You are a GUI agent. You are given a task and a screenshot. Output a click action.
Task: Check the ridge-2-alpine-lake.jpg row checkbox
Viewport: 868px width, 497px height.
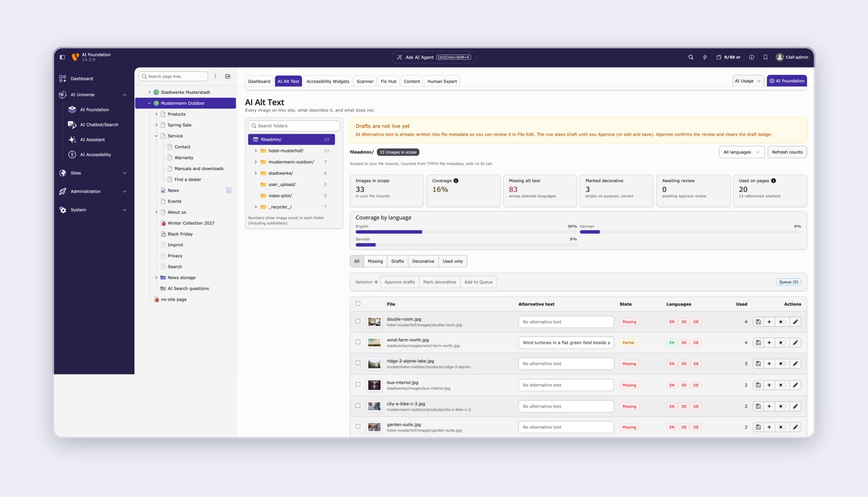coord(358,363)
